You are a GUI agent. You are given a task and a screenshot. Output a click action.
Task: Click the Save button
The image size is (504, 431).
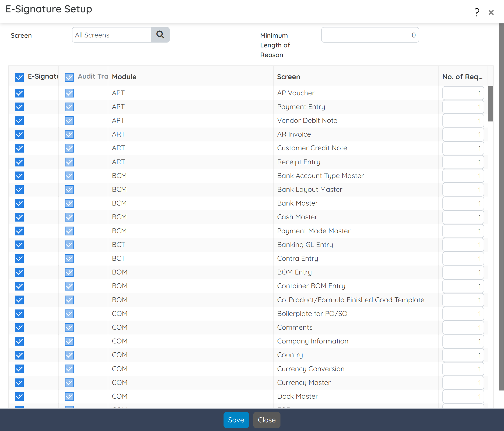coord(236,420)
